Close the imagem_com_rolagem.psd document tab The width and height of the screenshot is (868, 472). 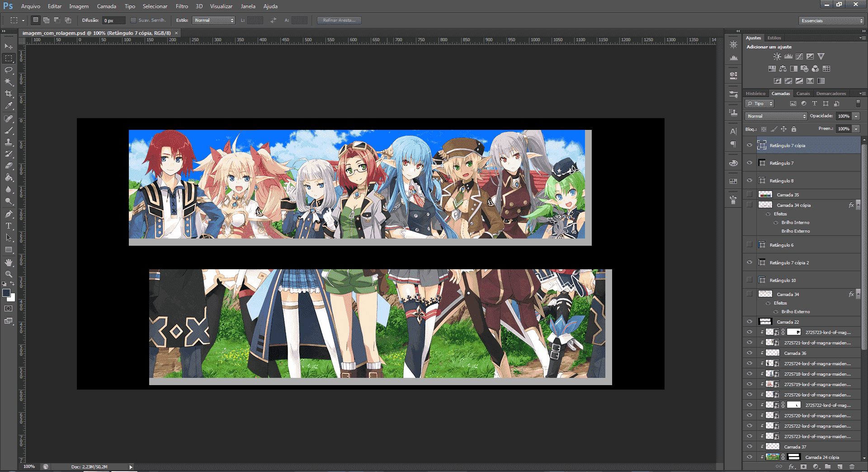point(176,33)
